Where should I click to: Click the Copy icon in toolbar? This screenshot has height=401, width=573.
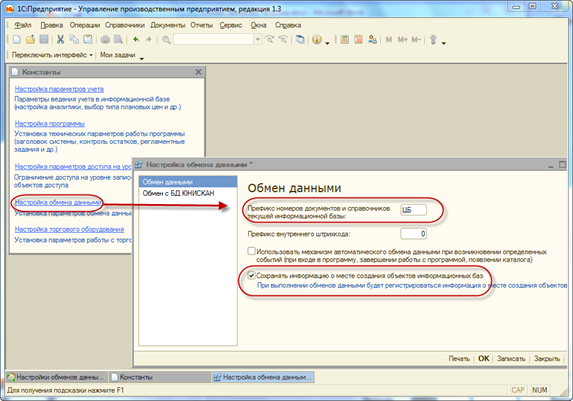coord(74,39)
